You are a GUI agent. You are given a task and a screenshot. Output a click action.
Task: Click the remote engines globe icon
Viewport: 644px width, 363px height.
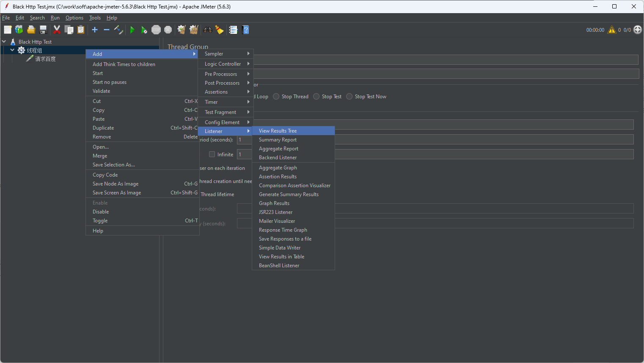(638, 30)
